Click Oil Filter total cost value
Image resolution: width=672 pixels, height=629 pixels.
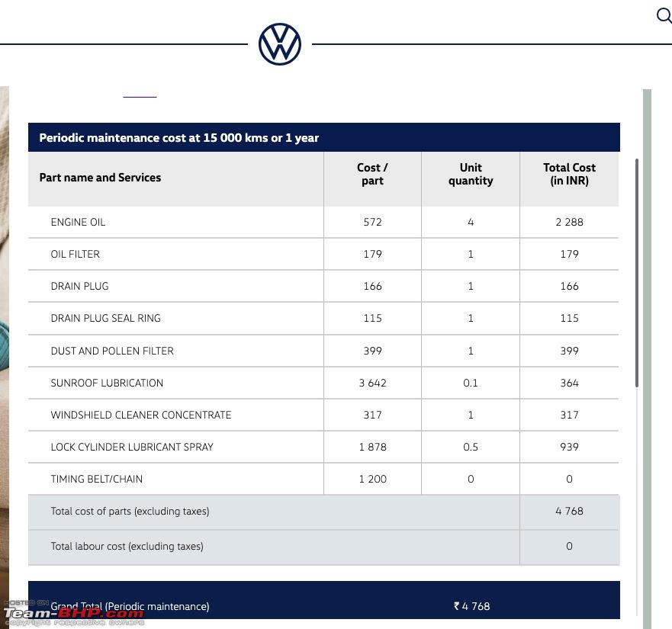point(569,254)
